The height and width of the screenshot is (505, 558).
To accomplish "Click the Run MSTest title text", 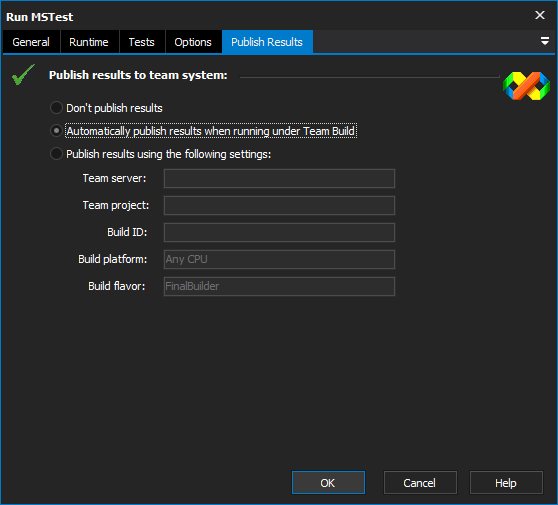I will coord(40,17).
